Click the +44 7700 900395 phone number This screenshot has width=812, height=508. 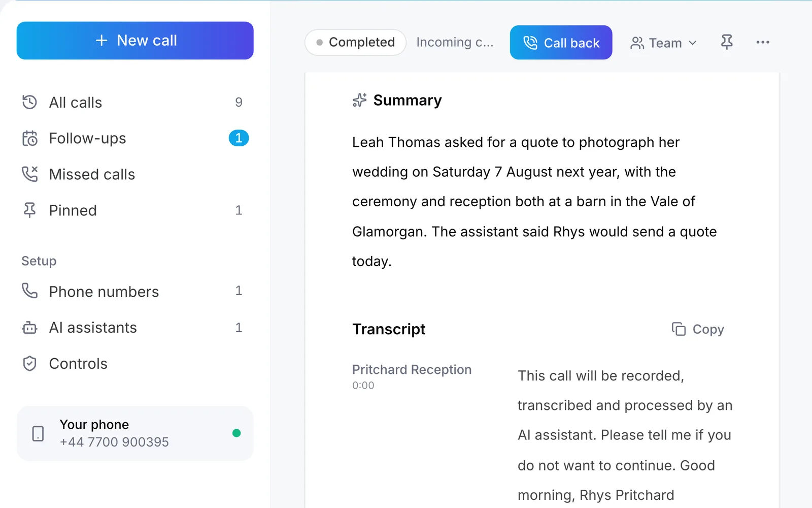pyautogui.click(x=114, y=442)
